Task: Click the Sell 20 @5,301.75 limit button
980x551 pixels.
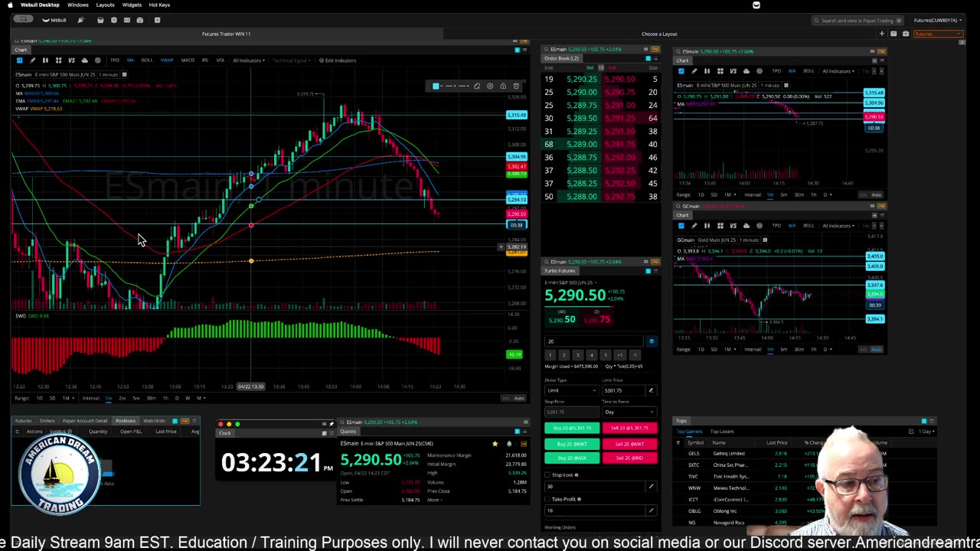Action: tap(630, 428)
